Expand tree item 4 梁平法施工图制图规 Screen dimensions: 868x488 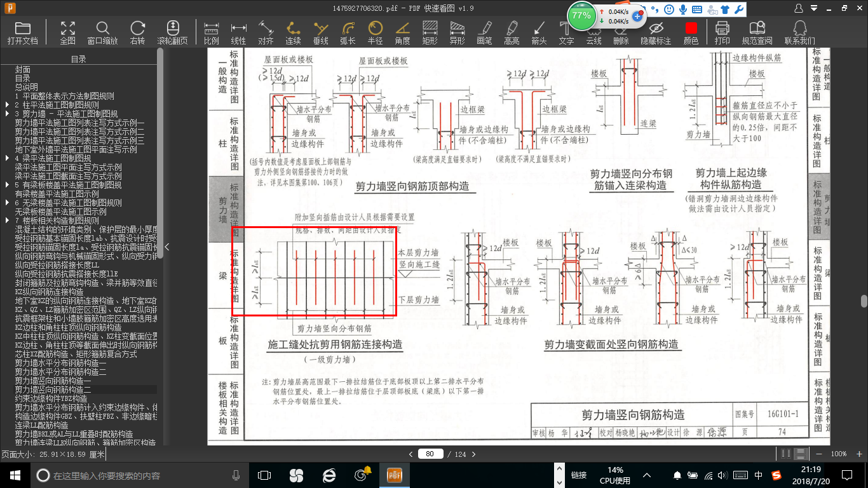(7, 158)
